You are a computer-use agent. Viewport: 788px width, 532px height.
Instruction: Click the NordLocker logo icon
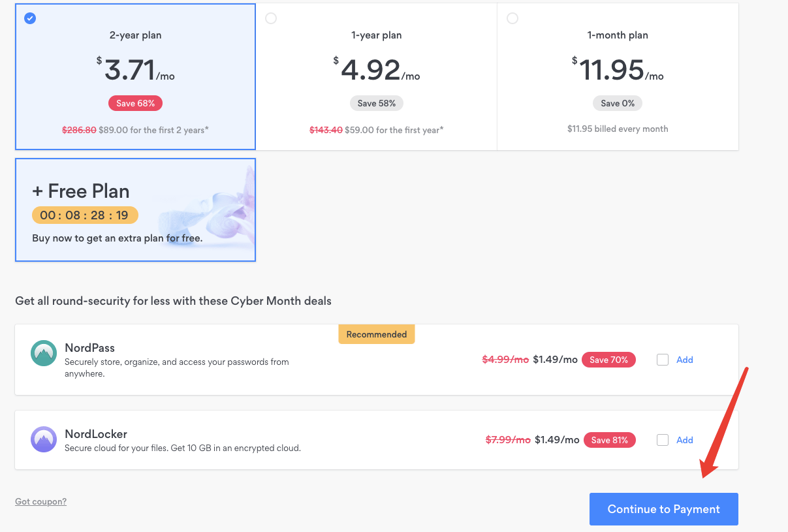click(x=44, y=439)
